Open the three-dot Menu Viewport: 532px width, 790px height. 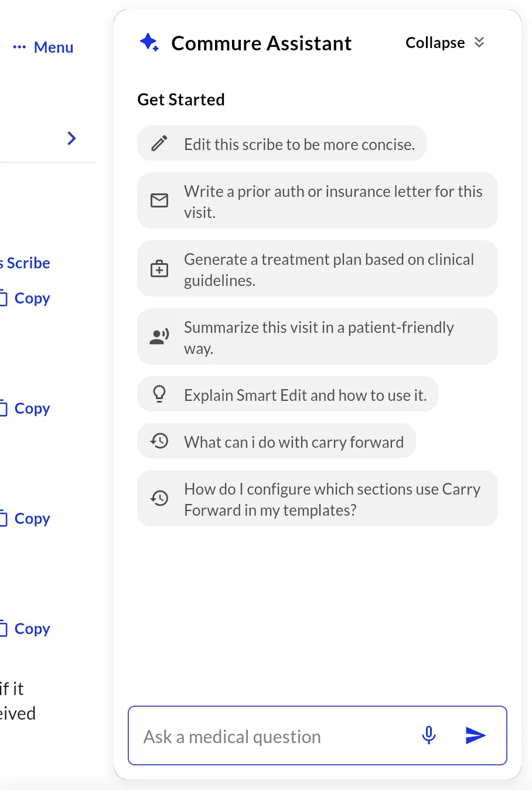point(43,47)
